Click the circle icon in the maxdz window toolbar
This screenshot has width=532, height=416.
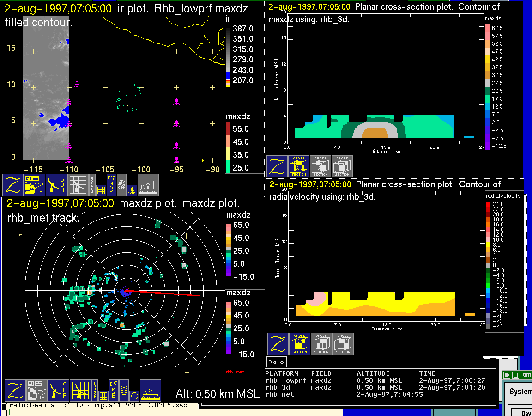(x=134, y=396)
